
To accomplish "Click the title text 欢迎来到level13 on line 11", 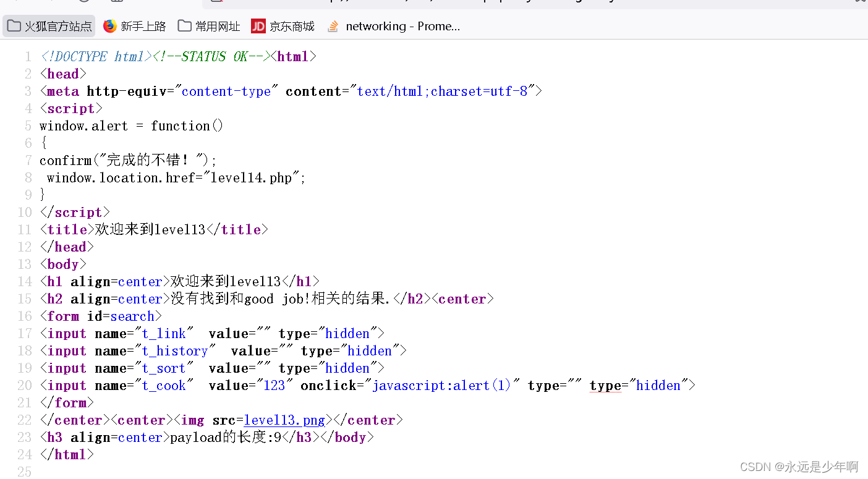I will coord(150,230).
